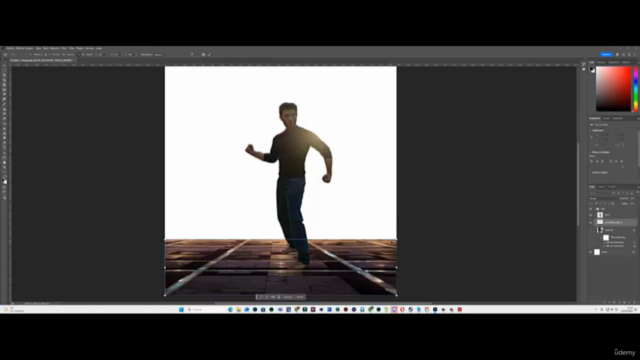Collapse the Transform section in Properties
Screen dimensions: 640x360
590,130
